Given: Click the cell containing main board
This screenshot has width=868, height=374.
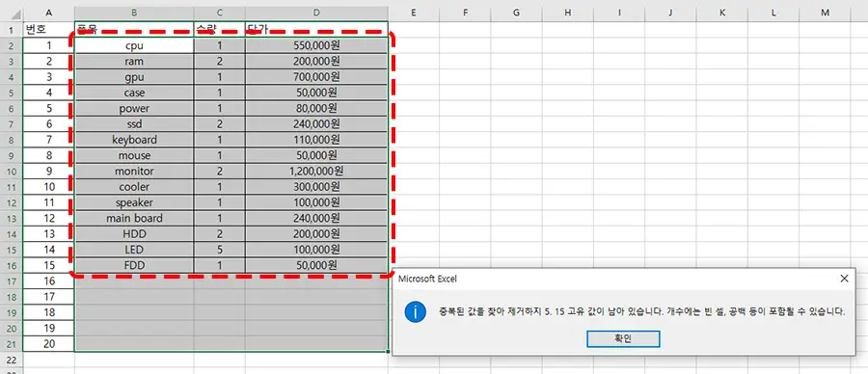Looking at the screenshot, I should (134, 218).
